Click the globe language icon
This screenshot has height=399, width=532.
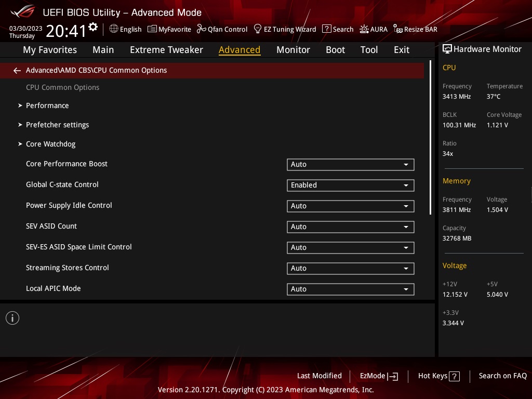[114, 29]
